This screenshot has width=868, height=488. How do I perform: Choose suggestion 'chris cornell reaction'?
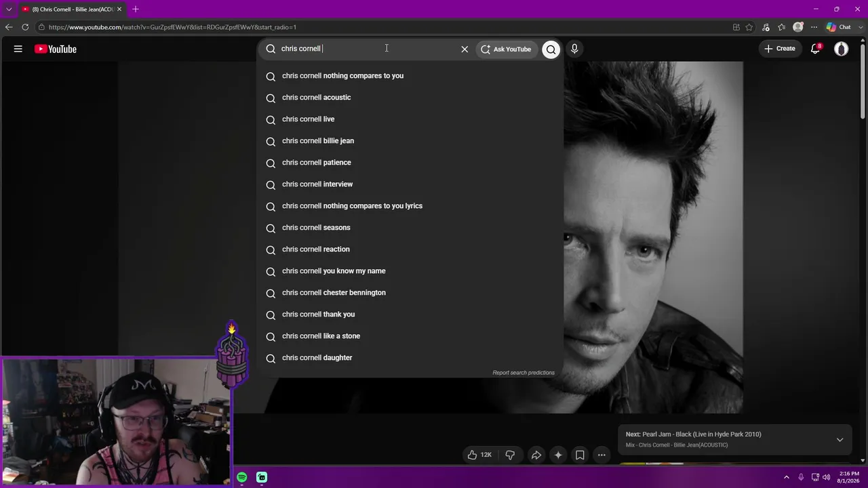(410, 249)
